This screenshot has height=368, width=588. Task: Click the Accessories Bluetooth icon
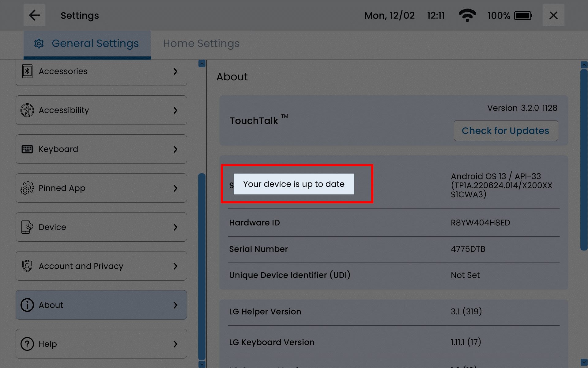[x=27, y=71]
